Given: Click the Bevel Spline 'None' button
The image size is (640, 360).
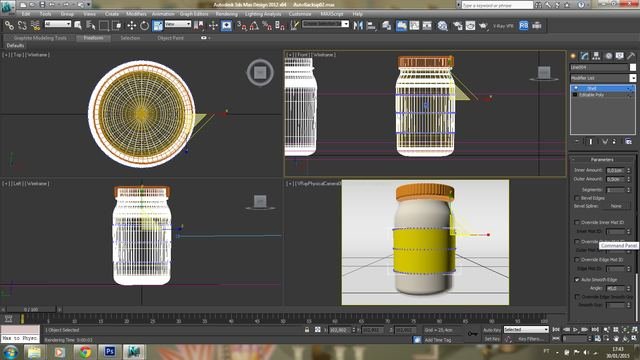Looking at the screenshot, I should coord(616,206).
